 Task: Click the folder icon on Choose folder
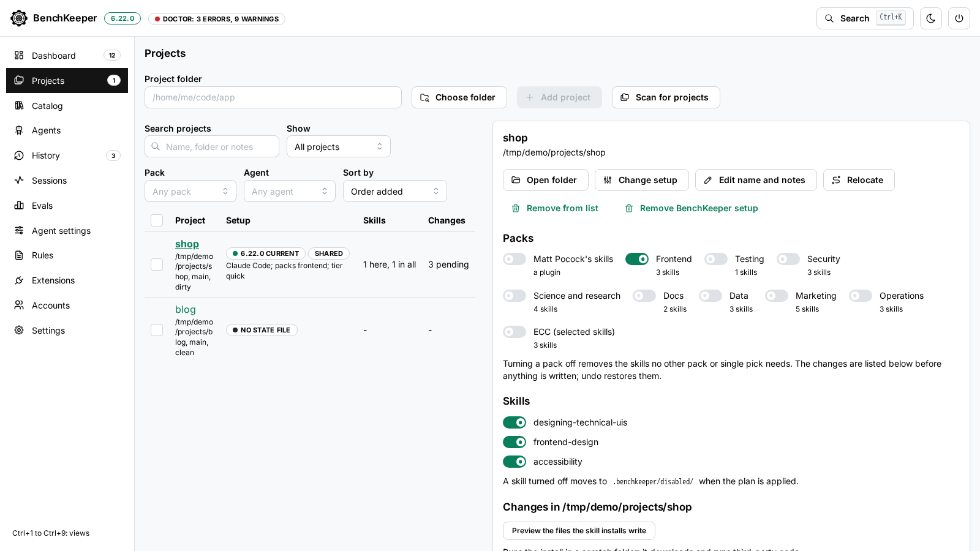(x=424, y=97)
